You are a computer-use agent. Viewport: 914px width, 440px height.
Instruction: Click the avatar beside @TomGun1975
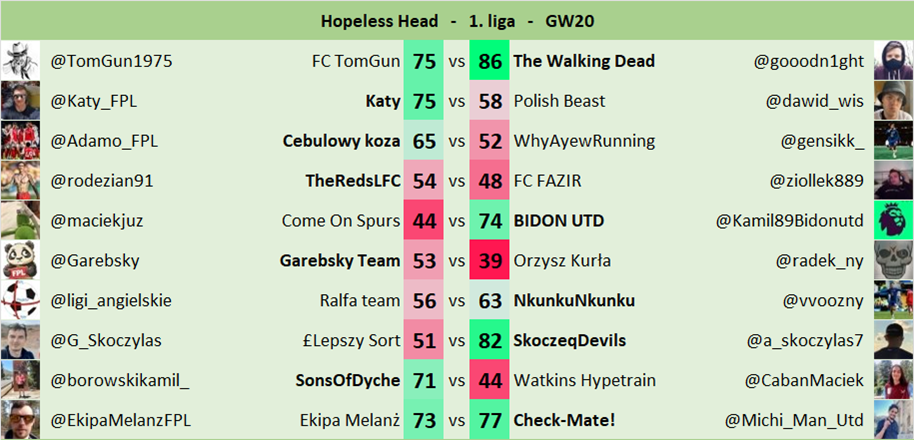pos(20,61)
